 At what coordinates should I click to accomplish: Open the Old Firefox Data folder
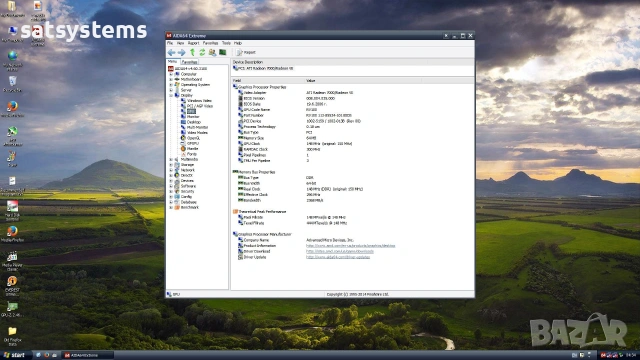tap(12, 336)
